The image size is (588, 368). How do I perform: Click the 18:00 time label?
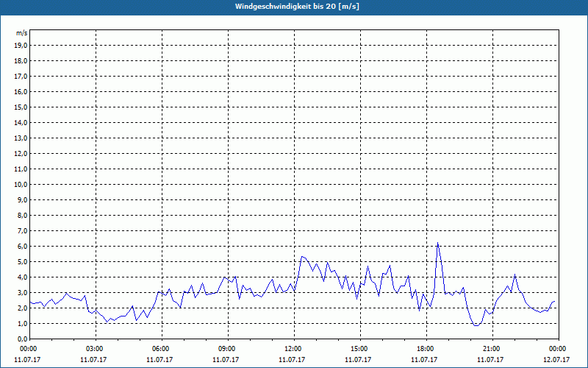tap(426, 349)
